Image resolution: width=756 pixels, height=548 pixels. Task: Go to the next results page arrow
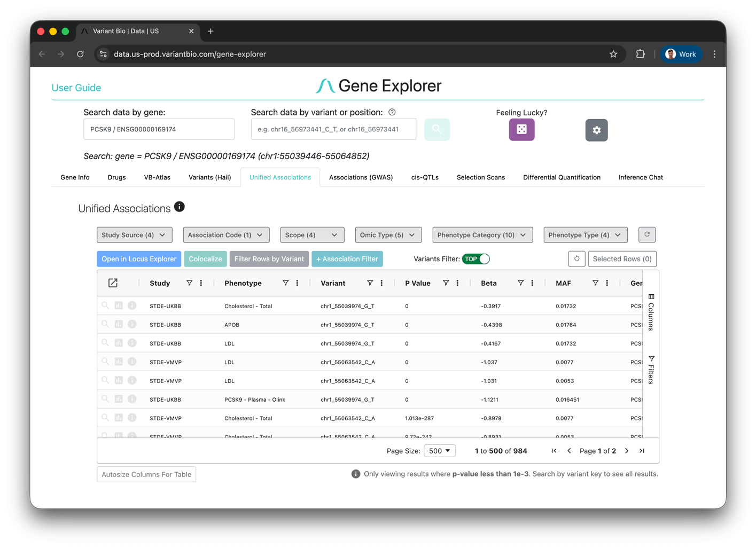pyautogui.click(x=627, y=451)
